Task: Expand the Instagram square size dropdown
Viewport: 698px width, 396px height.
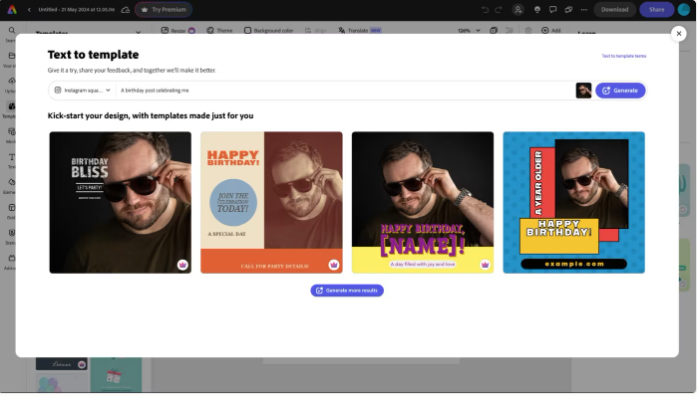Action: pyautogui.click(x=82, y=90)
